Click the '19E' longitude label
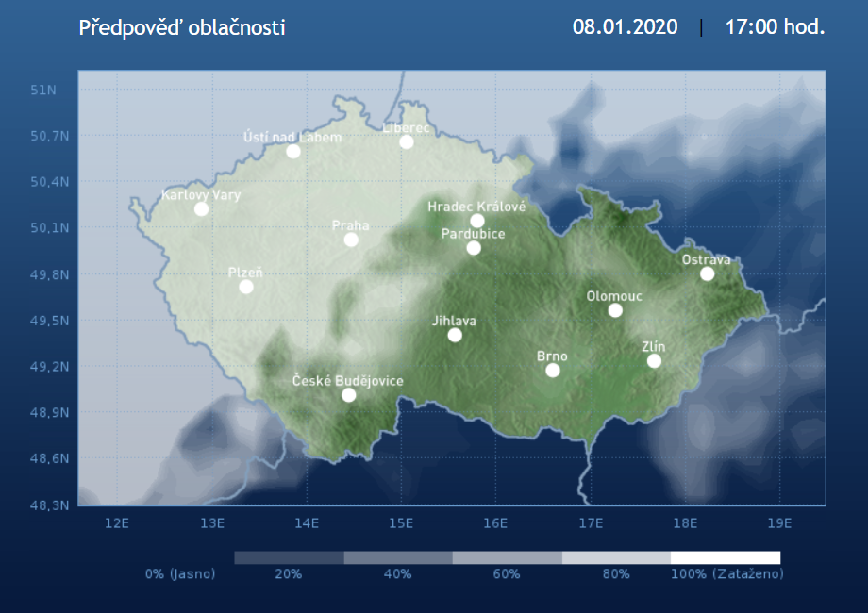This screenshot has height=613, width=868. click(x=779, y=522)
